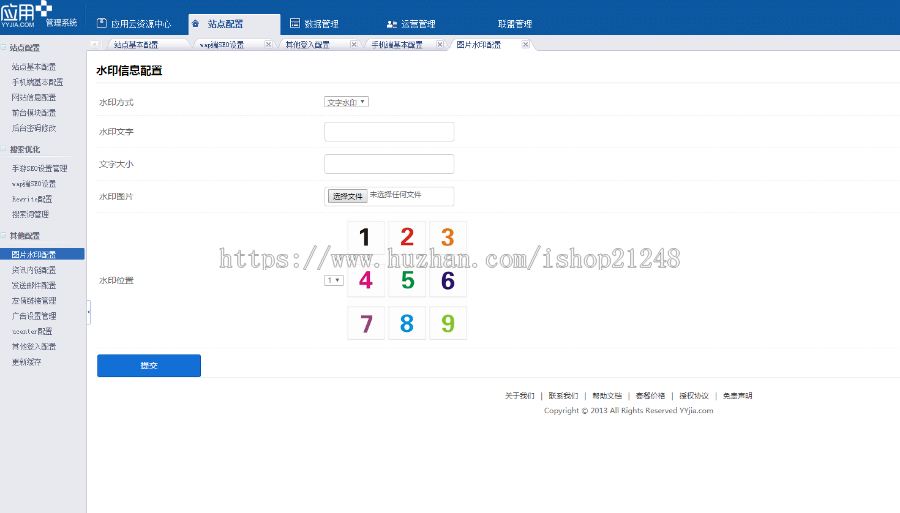This screenshot has height=513, width=900.
Task: Open the 联盟管理 top menu
Action: tap(515, 24)
